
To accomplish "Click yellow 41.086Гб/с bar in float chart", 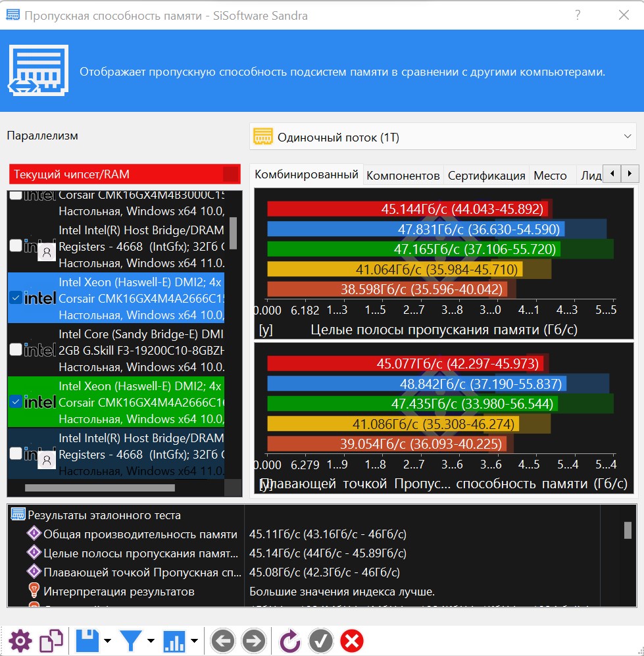I will [393, 424].
